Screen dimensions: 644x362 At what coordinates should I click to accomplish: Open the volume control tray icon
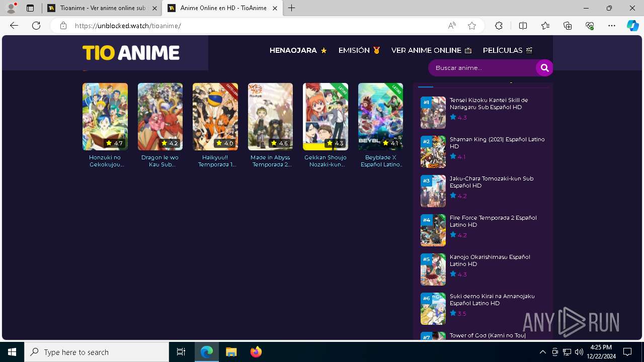[579, 352]
